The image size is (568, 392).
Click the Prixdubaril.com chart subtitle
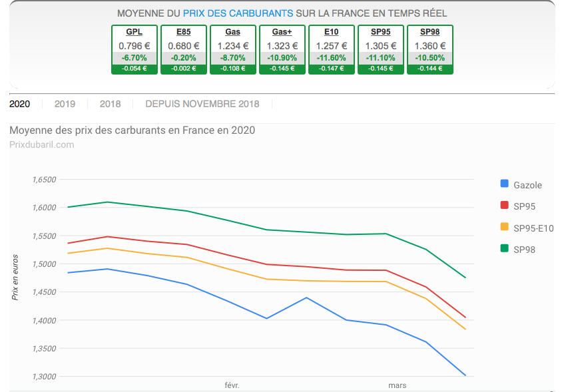42,144
